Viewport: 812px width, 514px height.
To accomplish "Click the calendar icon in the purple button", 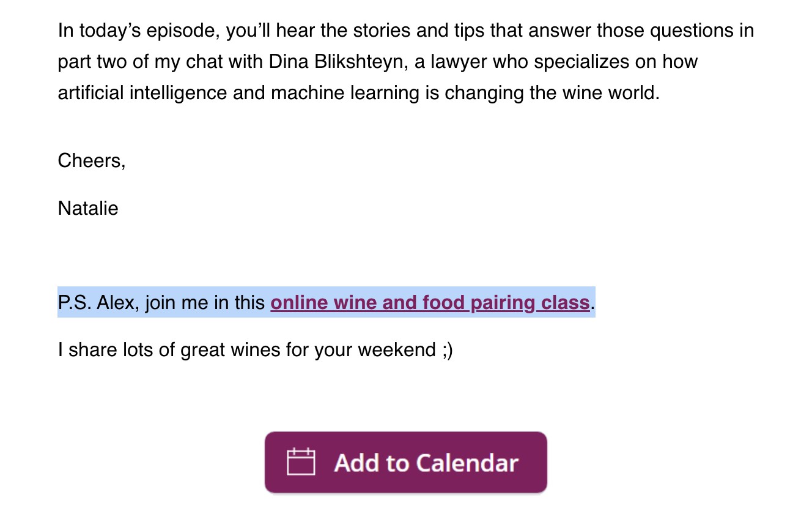I will point(301,462).
